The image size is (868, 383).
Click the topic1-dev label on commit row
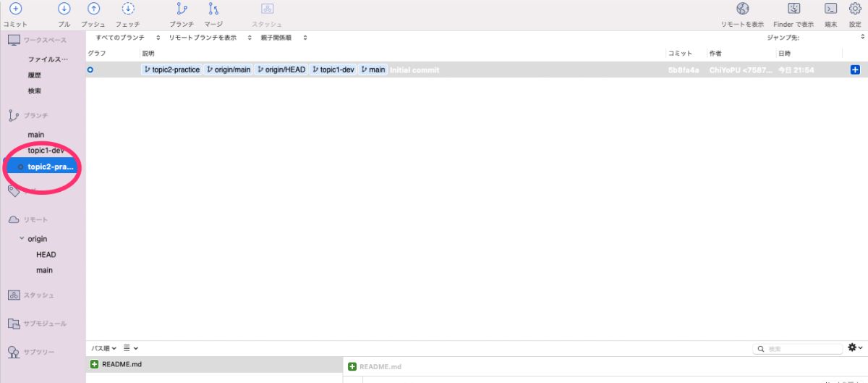point(333,70)
